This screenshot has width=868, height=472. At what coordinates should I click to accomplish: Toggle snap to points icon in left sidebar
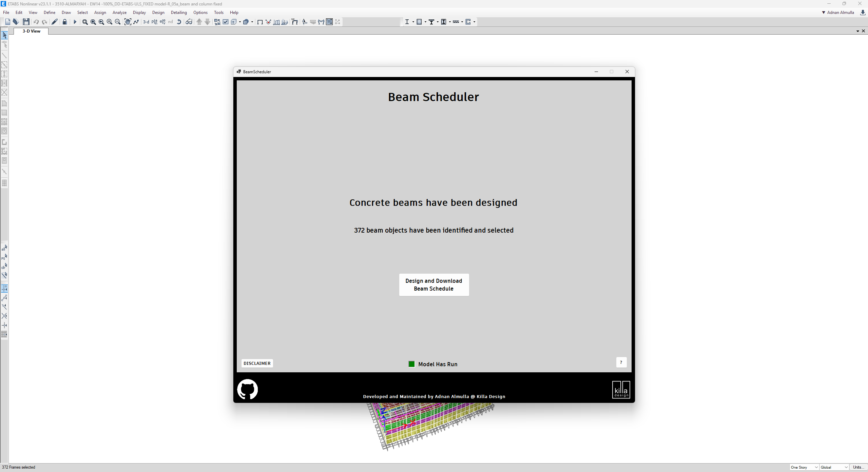[4, 289]
